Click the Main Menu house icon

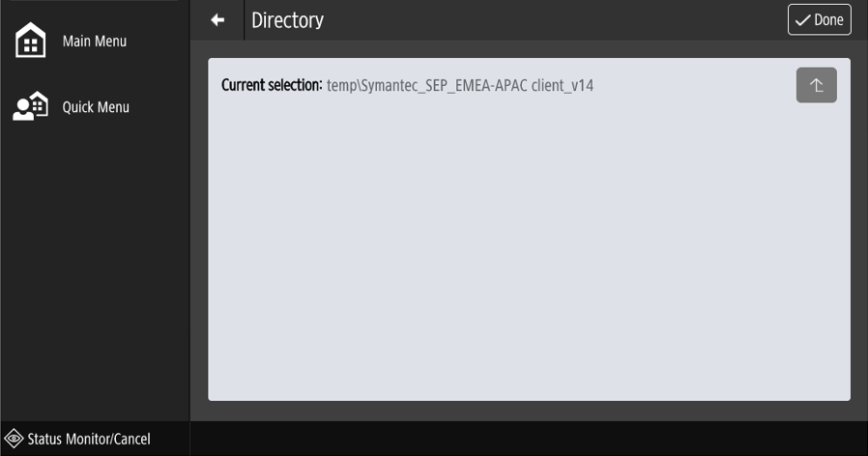click(31, 42)
